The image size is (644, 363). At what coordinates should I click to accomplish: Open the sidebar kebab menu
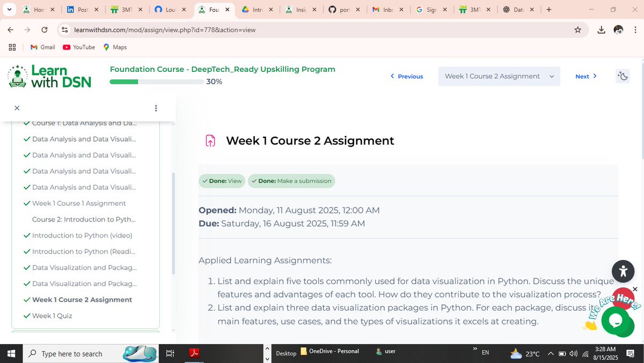tap(156, 108)
